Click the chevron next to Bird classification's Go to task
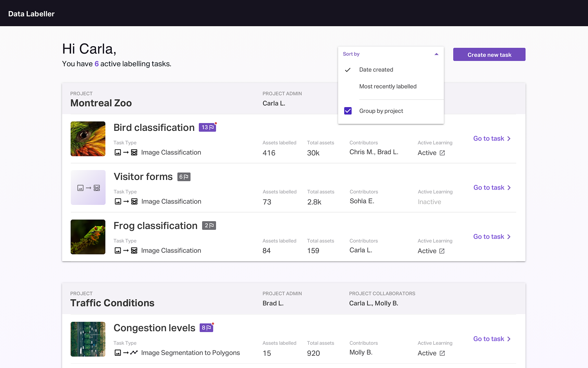 pyautogui.click(x=509, y=139)
